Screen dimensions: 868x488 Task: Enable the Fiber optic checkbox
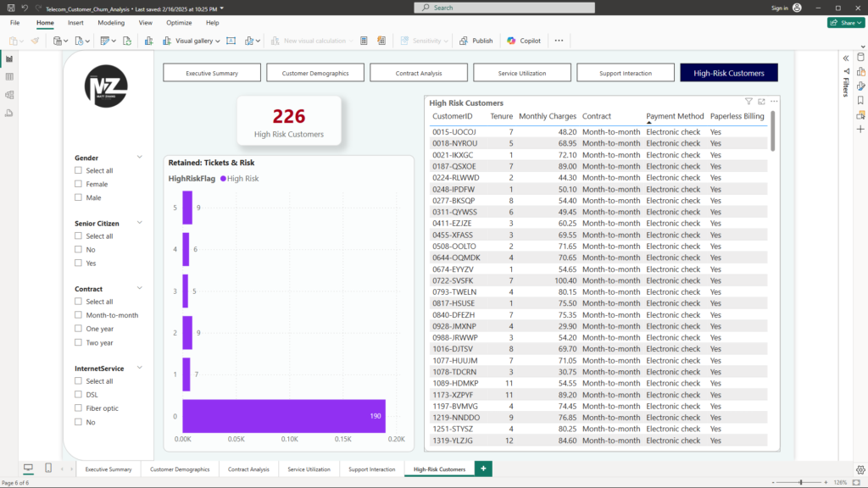tap(79, 408)
